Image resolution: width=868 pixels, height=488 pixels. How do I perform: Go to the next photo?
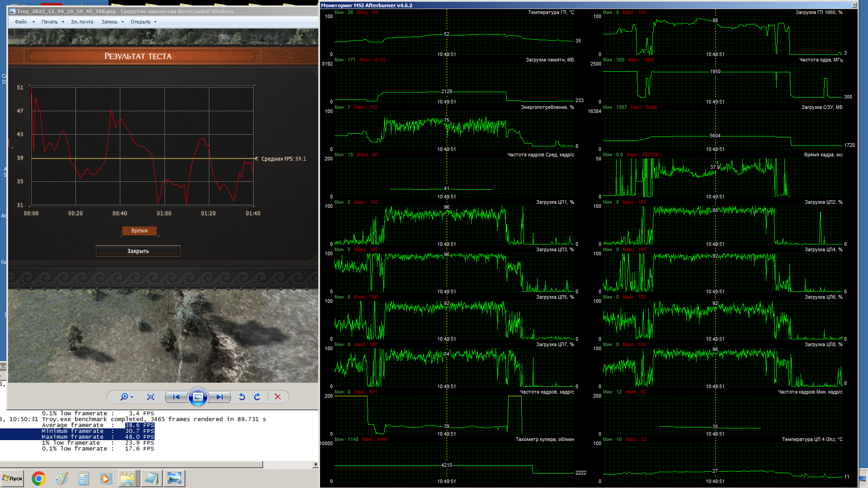(220, 397)
